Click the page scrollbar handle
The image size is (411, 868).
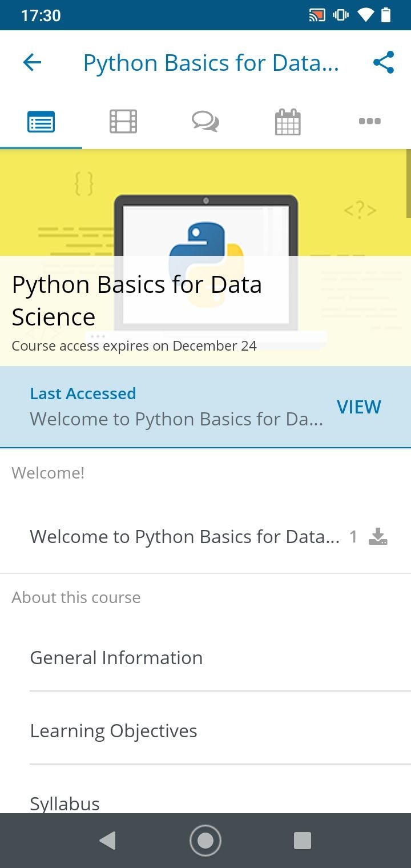click(x=409, y=184)
